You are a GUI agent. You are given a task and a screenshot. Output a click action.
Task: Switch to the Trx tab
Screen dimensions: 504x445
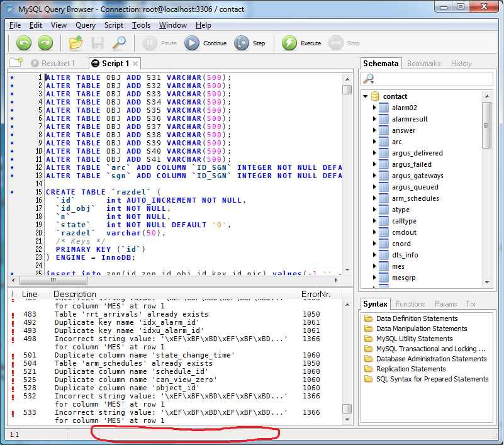[x=471, y=304]
